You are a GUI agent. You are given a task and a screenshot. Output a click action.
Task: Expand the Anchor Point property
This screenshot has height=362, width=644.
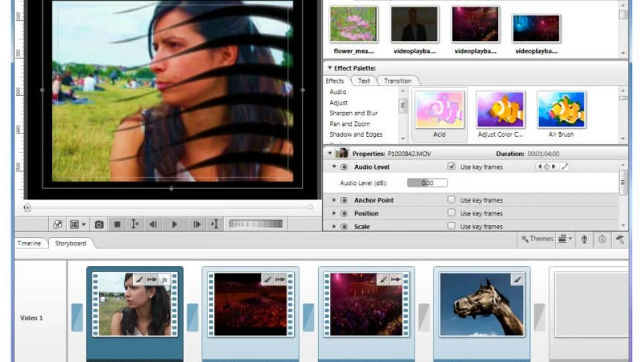(x=334, y=200)
